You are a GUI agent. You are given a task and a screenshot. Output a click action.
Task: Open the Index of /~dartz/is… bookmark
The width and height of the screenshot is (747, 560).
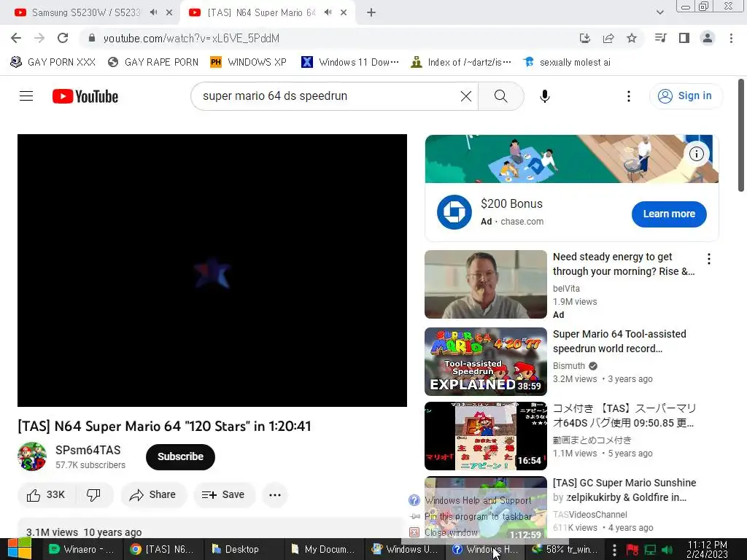(461, 63)
